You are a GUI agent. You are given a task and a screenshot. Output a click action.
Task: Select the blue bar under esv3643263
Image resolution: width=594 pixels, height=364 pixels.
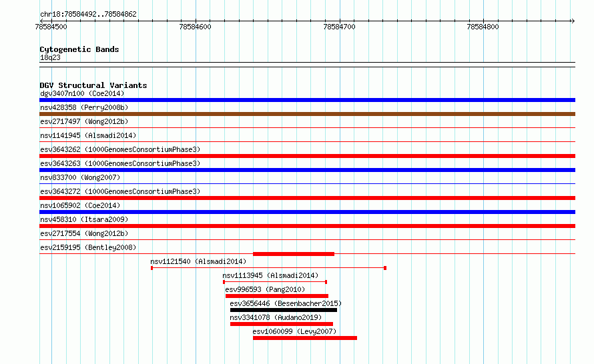click(307, 170)
